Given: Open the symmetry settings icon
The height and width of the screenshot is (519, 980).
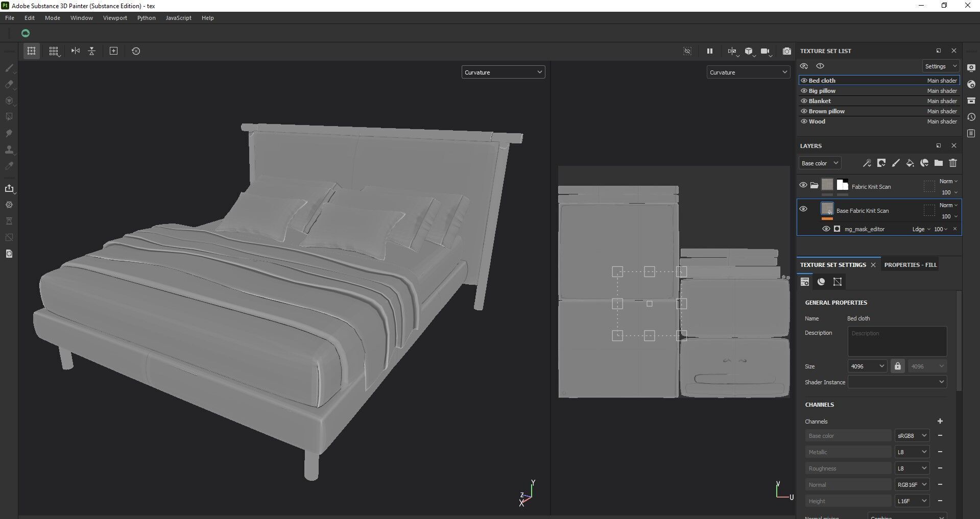Looking at the screenshot, I should 732,51.
